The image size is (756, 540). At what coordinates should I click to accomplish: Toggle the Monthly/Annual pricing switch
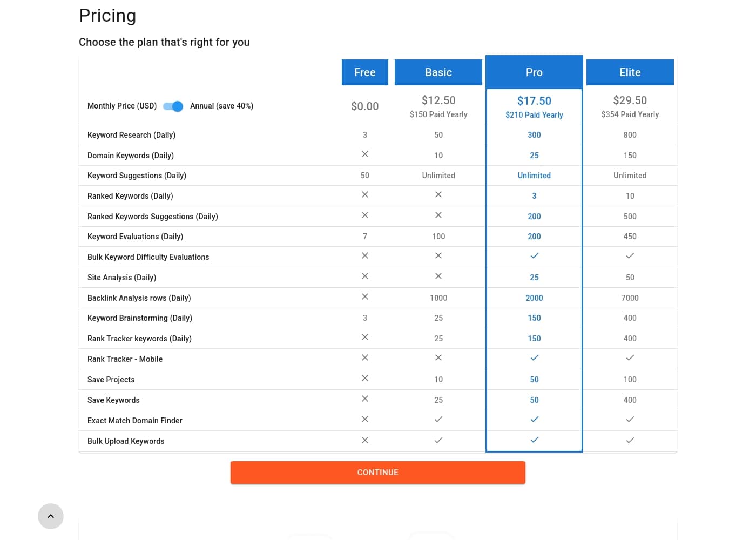(x=173, y=106)
